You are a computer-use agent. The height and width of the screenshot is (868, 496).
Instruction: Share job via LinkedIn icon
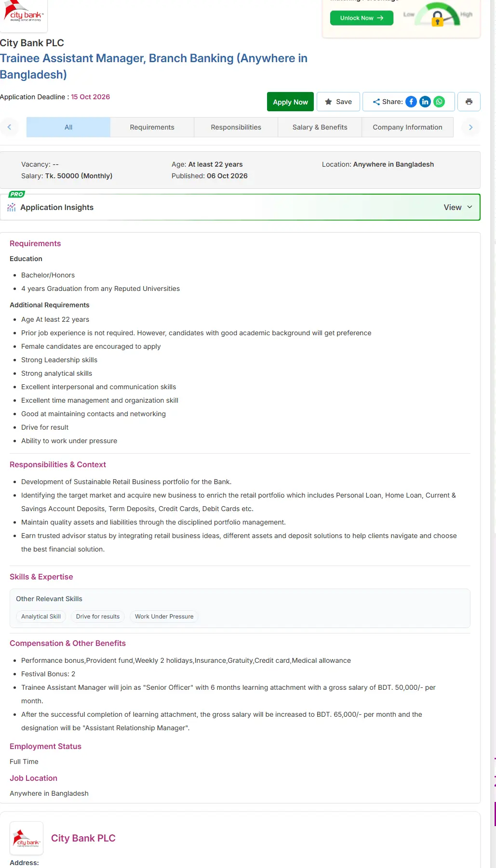click(x=425, y=102)
